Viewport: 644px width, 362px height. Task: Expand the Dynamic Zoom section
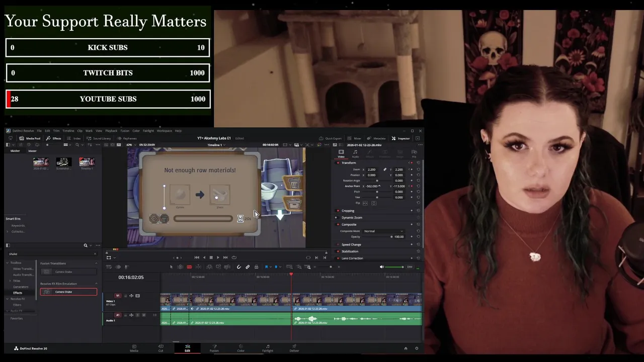click(352, 218)
